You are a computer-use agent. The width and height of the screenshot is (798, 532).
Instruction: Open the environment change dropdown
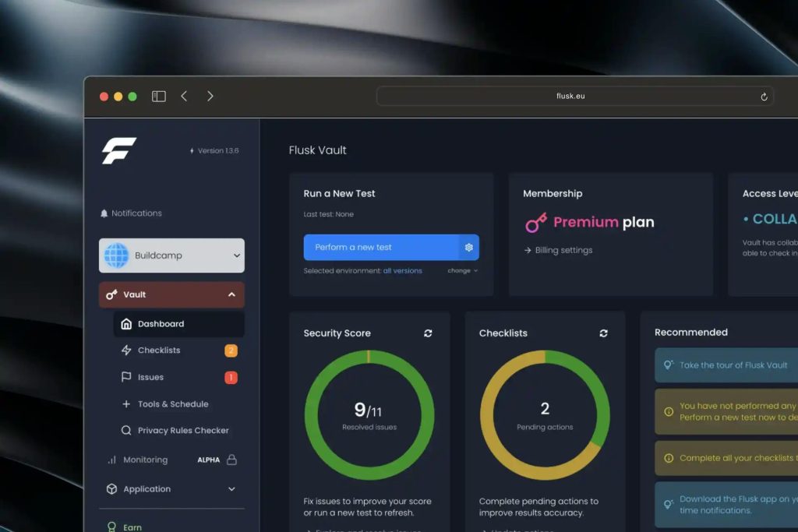(462, 271)
